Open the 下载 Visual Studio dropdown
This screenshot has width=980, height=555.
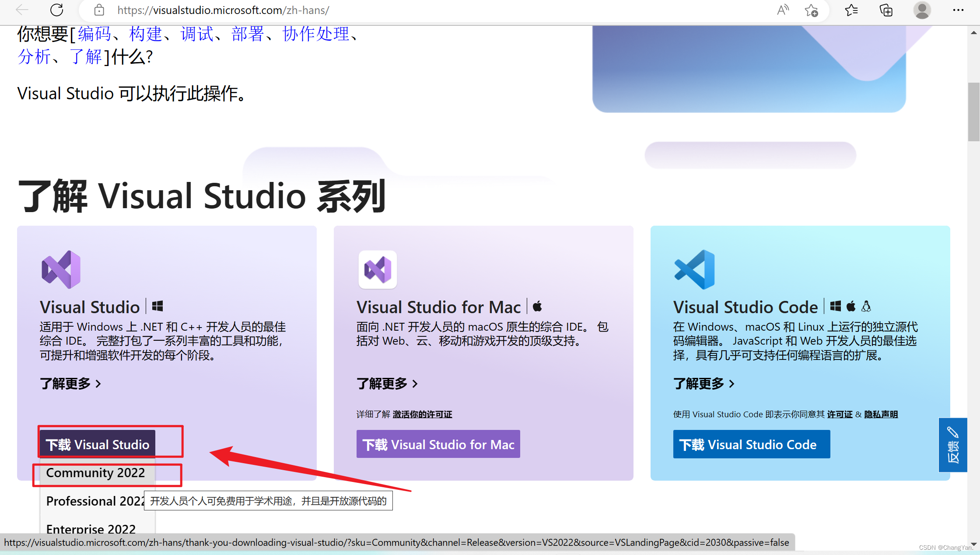coord(98,443)
